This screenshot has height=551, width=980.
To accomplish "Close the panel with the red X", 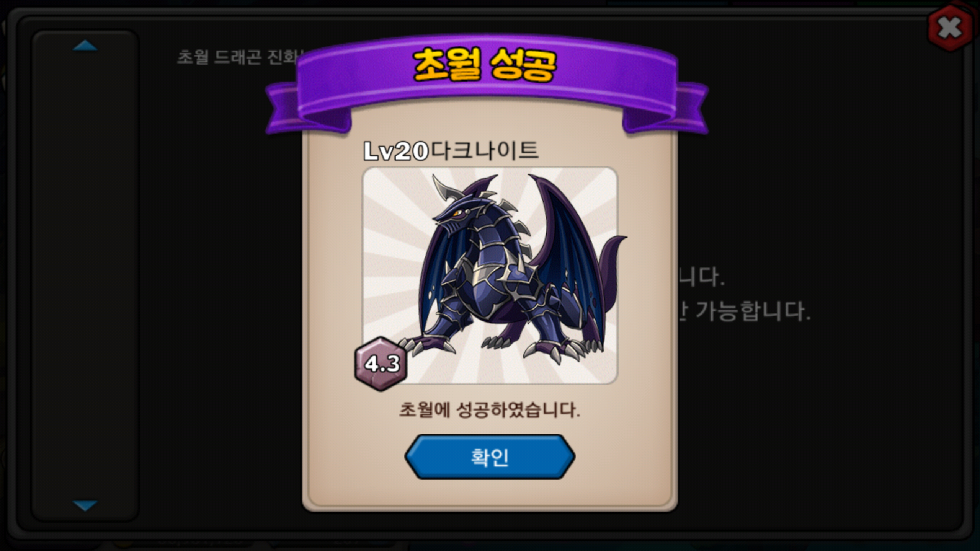I will [950, 28].
